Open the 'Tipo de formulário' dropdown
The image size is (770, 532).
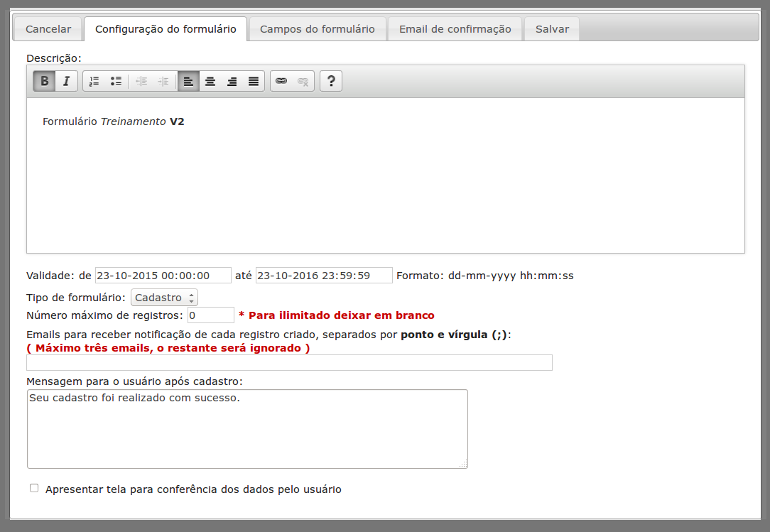pos(164,298)
